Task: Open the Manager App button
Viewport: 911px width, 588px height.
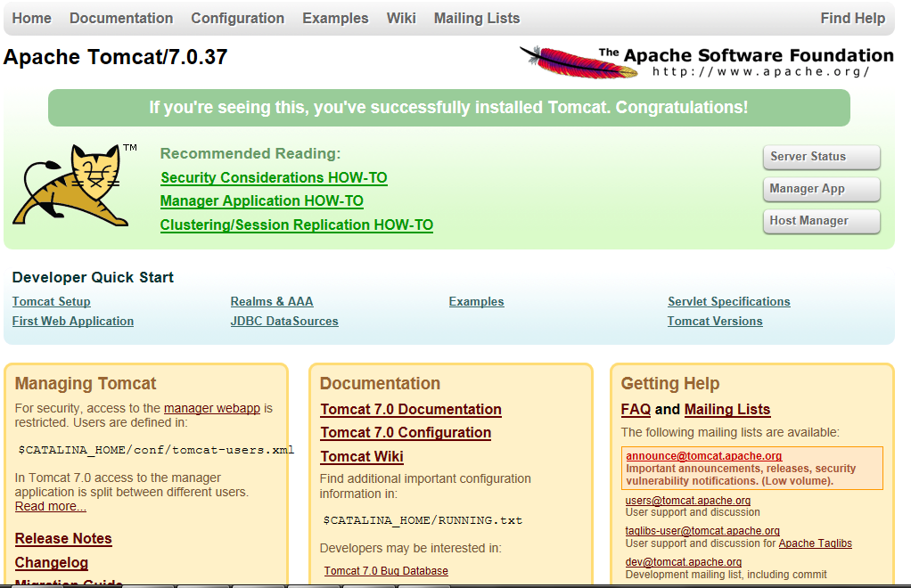Action: click(822, 189)
